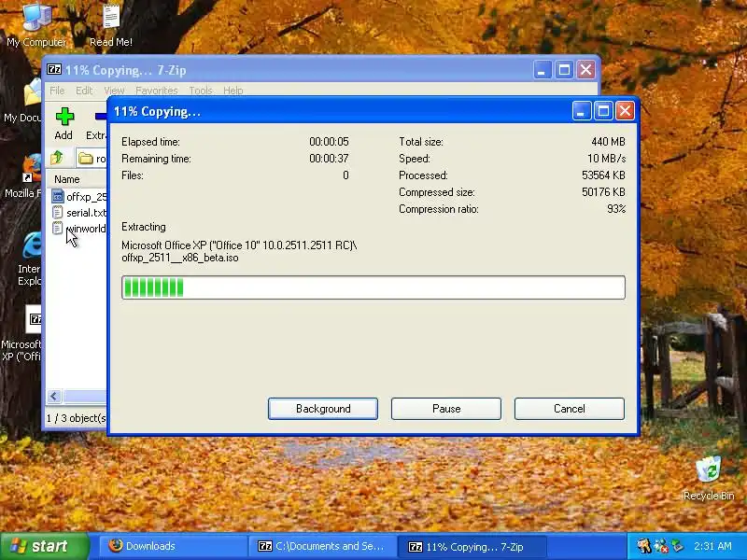Viewport: 747px width, 560px height.
Task: Close the Copying progress dialog
Action: tap(625, 111)
